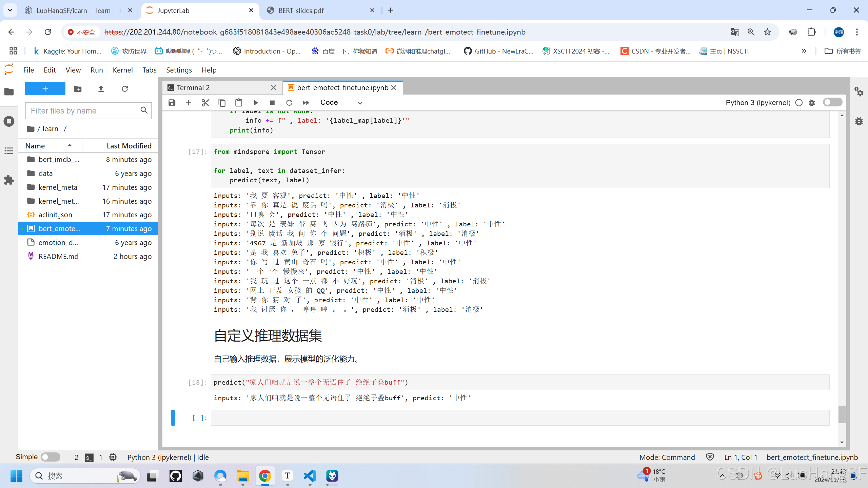Enable the debugger toggle switch

(x=832, y=102)
